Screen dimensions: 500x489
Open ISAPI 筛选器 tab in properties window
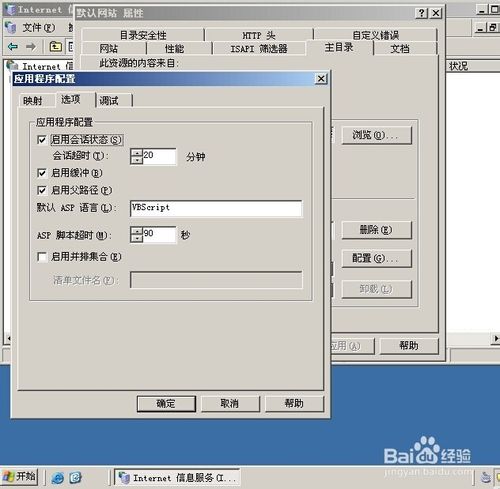[259, 49]
